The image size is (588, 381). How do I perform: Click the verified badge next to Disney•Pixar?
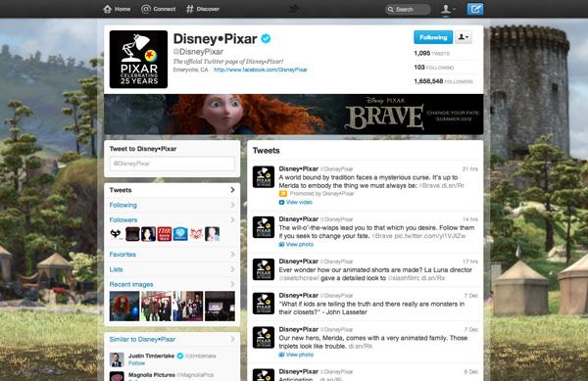click(x=266, y=38)
